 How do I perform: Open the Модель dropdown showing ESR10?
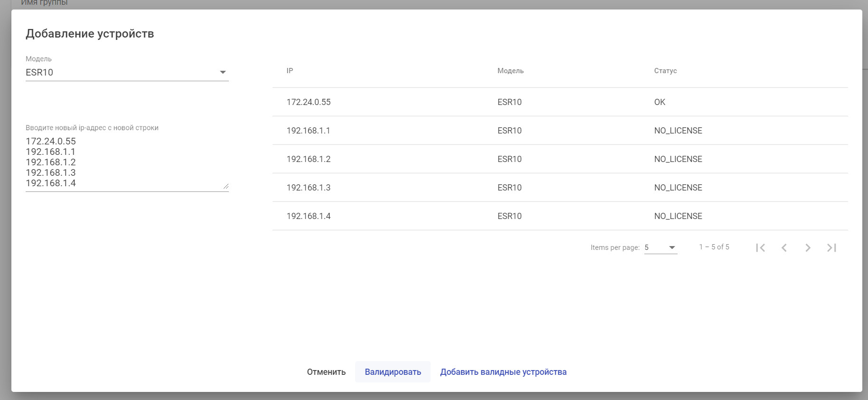pos(127,72)
